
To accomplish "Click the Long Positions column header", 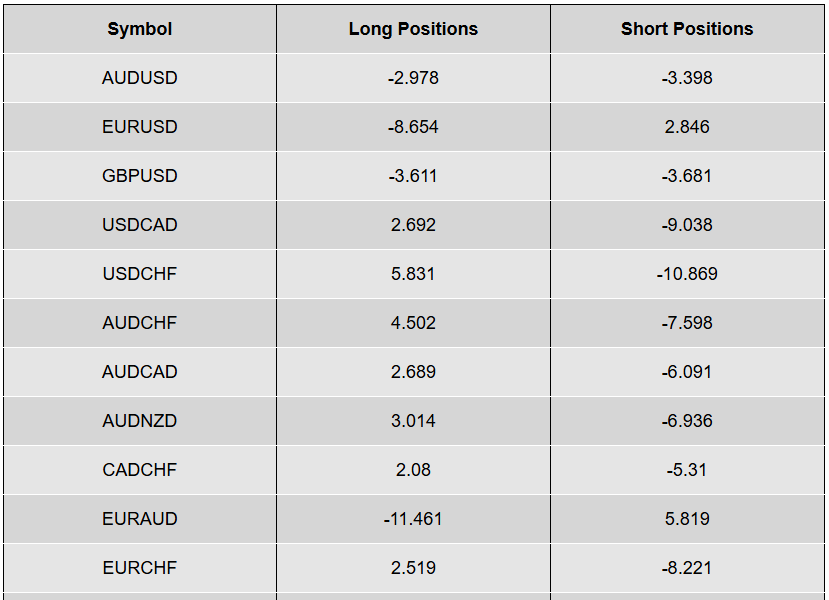I will click(413, 29).
